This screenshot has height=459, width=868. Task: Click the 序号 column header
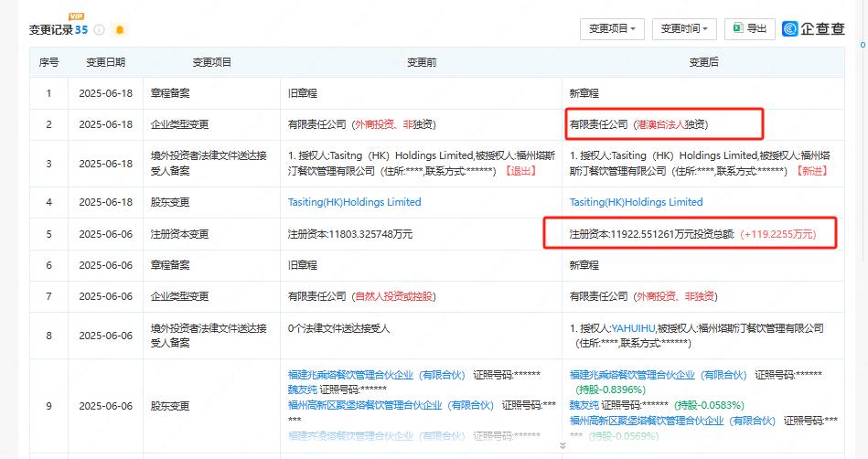48,62
